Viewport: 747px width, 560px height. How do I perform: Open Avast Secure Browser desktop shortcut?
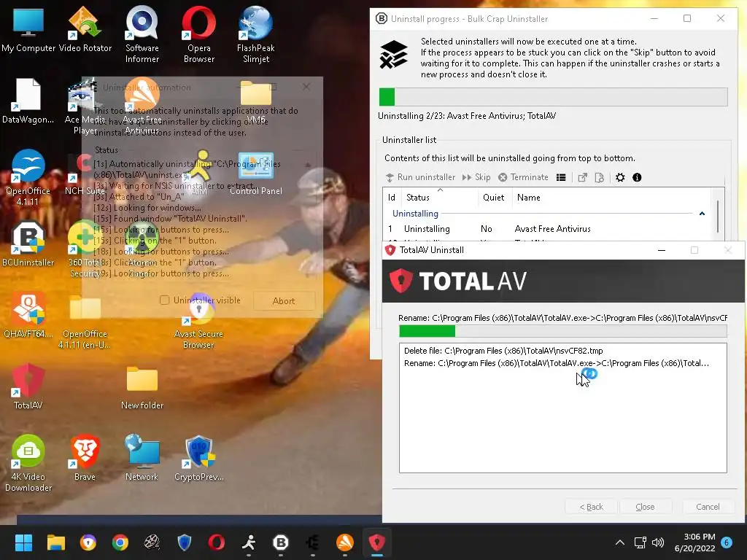[198, 322]
